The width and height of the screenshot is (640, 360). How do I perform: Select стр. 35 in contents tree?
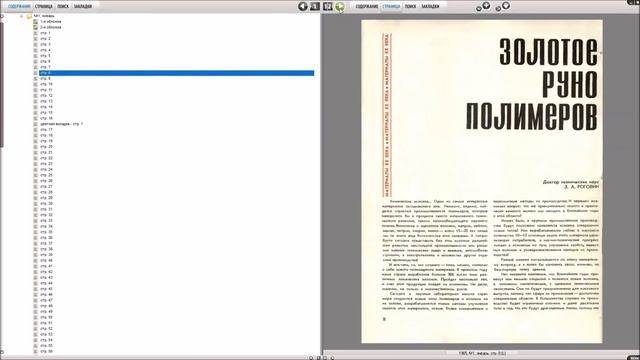46,232
